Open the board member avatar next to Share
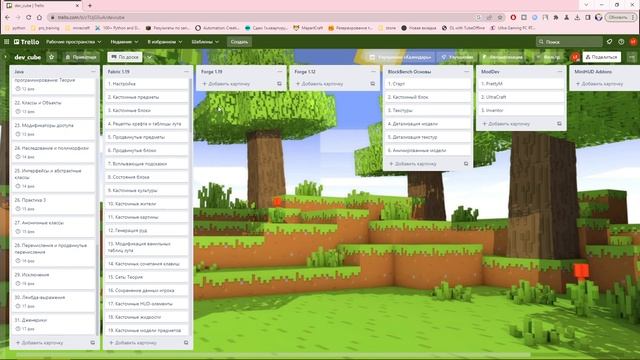Image resolution: width=640 pixels, height=360 pixels. pos(575,57)
